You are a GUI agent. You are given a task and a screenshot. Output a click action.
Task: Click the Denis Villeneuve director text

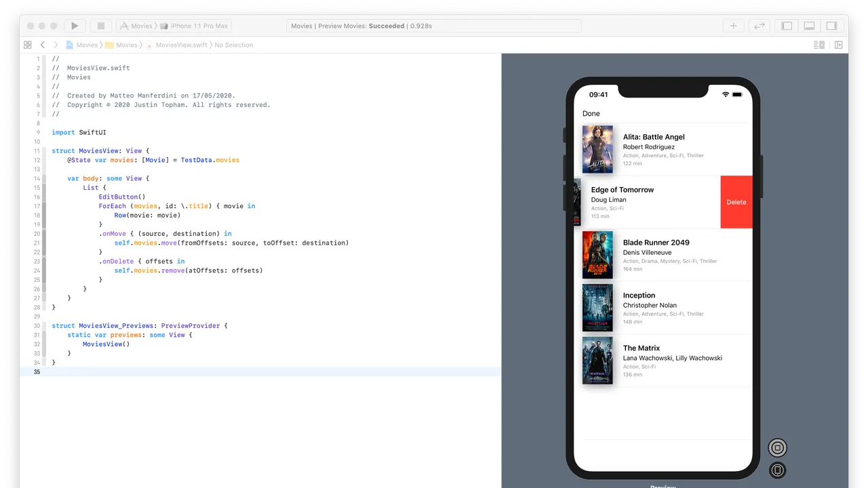coord(647,252)
